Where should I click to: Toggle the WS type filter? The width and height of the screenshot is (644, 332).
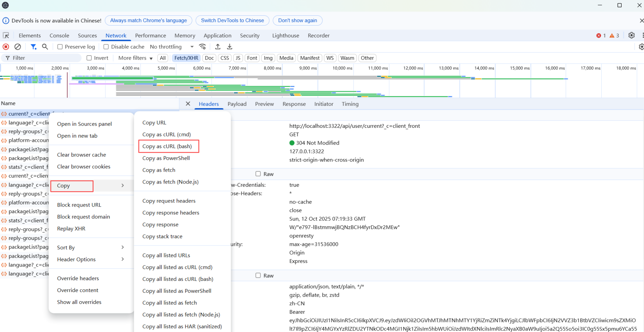tap(330, 58)
